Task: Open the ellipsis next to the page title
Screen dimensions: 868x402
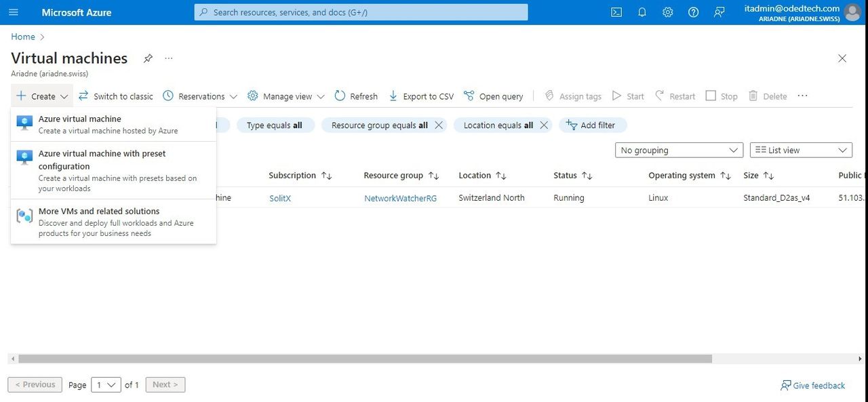Action: click(x=169, y=58)
